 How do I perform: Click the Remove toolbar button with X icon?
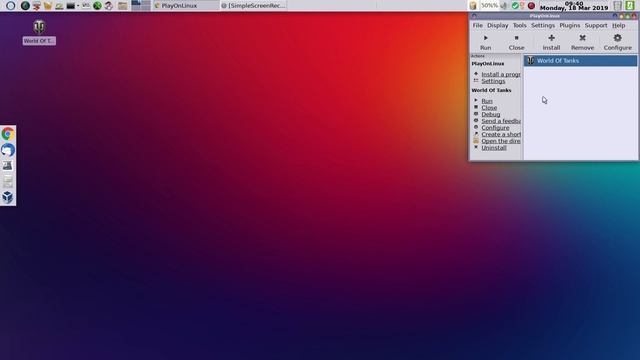[x=582, y=42]
